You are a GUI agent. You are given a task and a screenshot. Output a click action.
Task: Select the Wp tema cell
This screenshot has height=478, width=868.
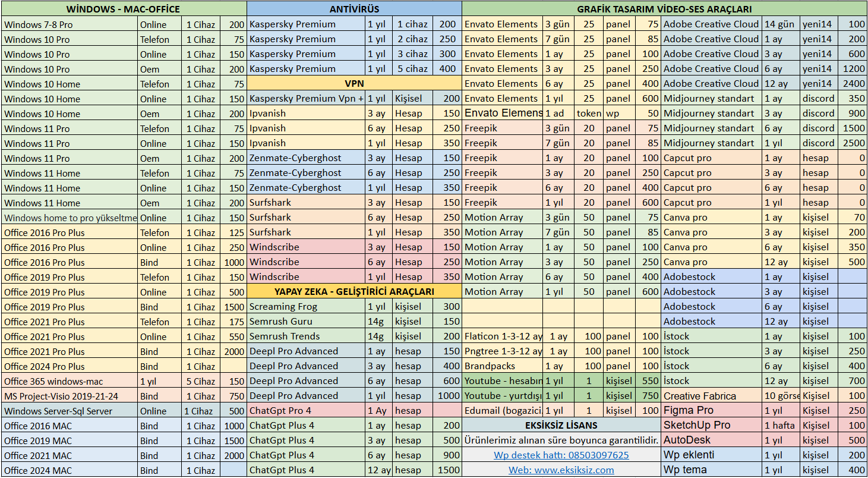coord(712,470)
